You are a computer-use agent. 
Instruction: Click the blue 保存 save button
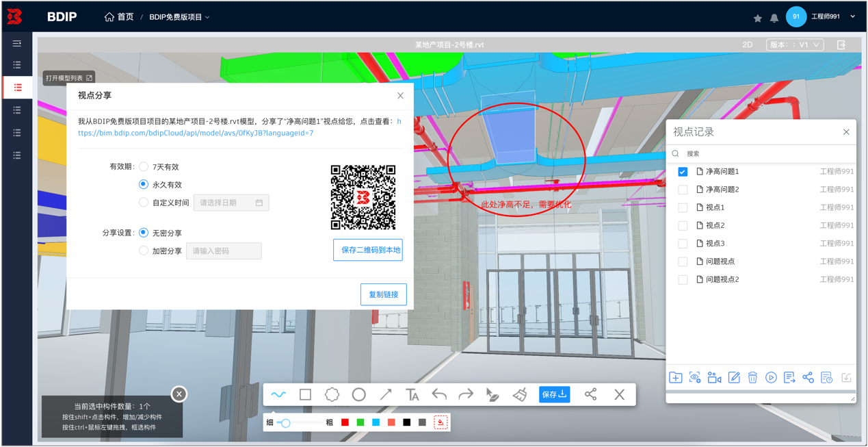[554, 394]
